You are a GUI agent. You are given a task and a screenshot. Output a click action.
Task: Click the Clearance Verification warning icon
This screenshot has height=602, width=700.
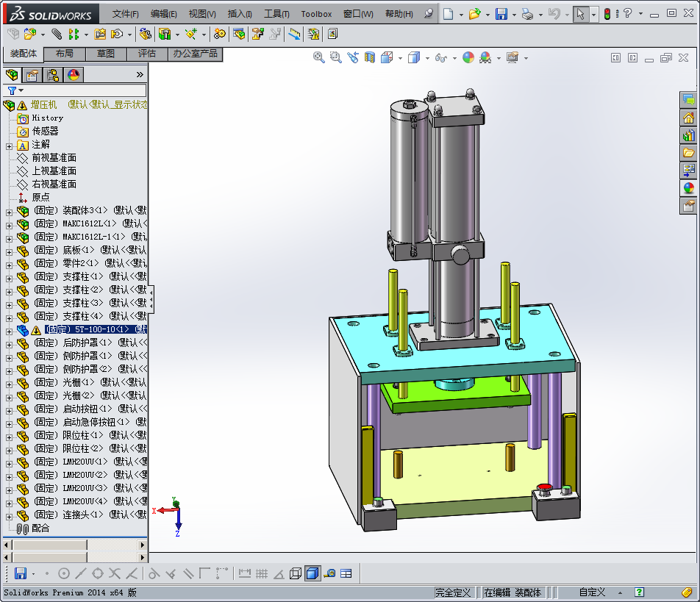(x=313, y=34)
